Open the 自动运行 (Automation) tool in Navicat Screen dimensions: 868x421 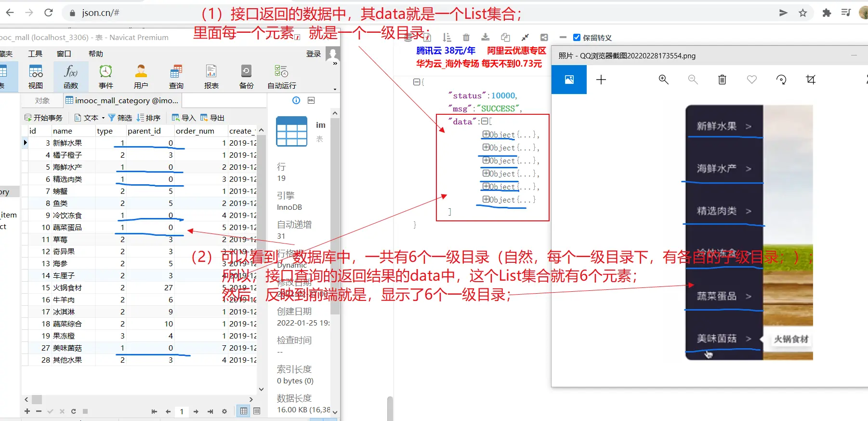click(x=282, y=77)
